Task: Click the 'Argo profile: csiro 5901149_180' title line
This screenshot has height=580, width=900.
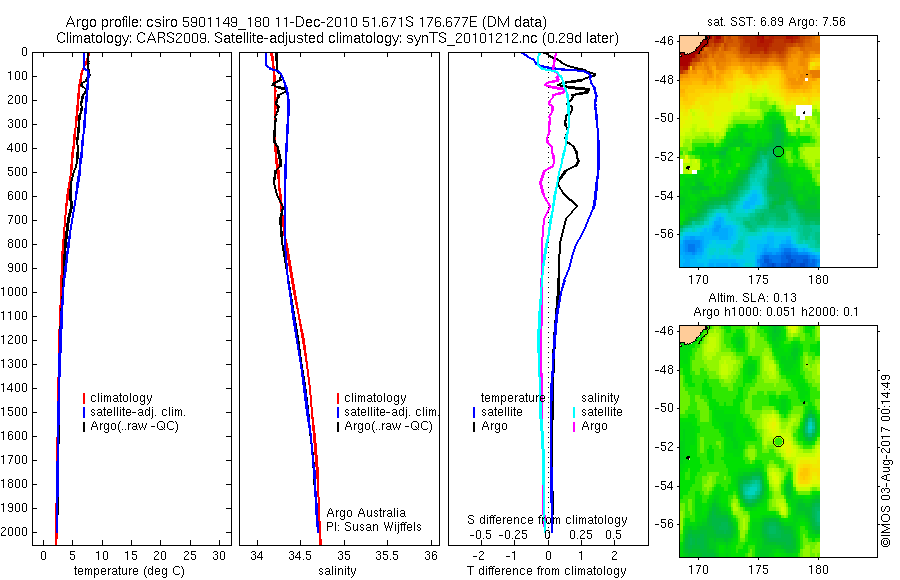Action: (306, 22)
